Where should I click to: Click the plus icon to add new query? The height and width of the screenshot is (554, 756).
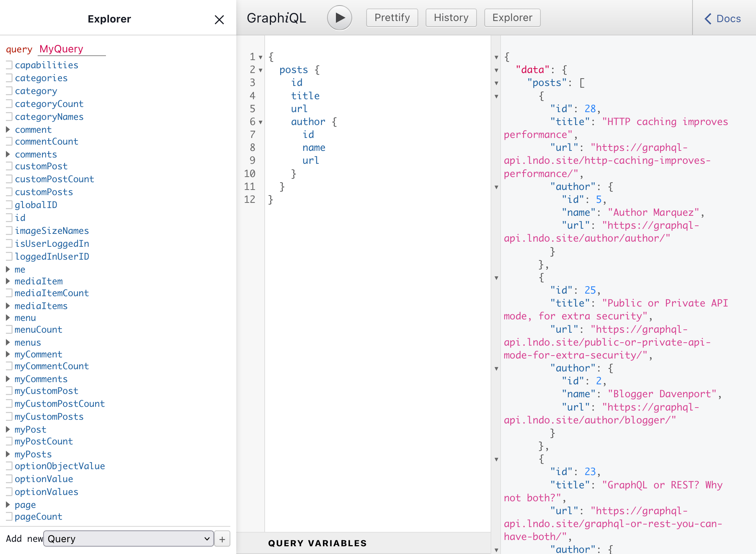click(x=222, y=539)
